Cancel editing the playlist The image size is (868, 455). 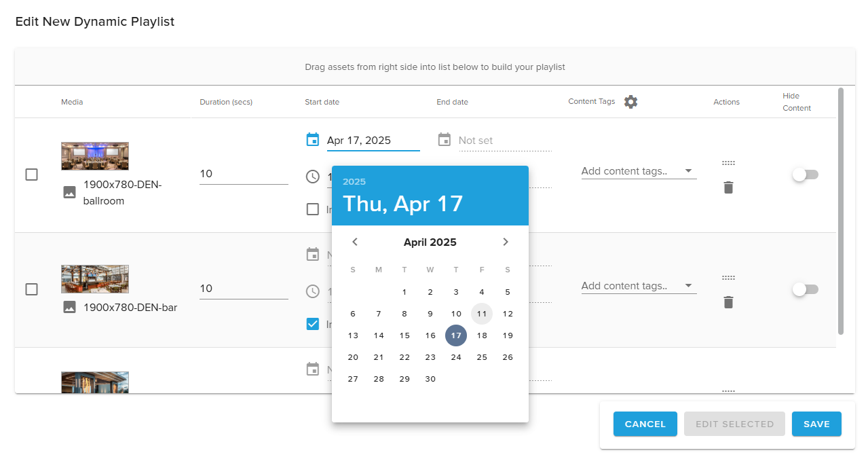point(645,424)
